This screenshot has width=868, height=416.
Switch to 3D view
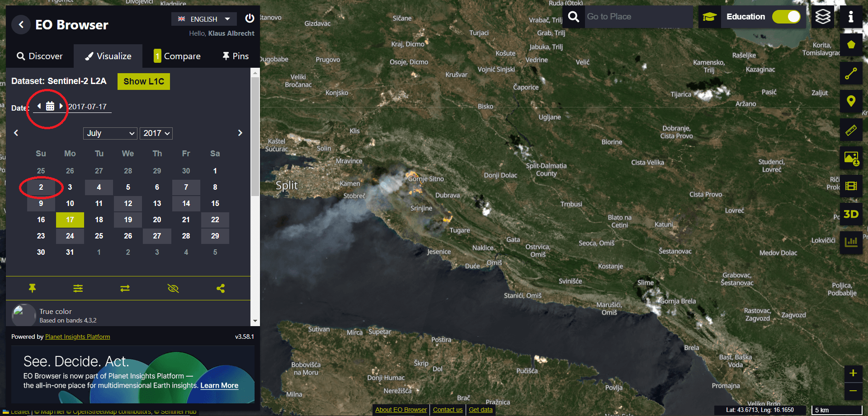point(851,214)
